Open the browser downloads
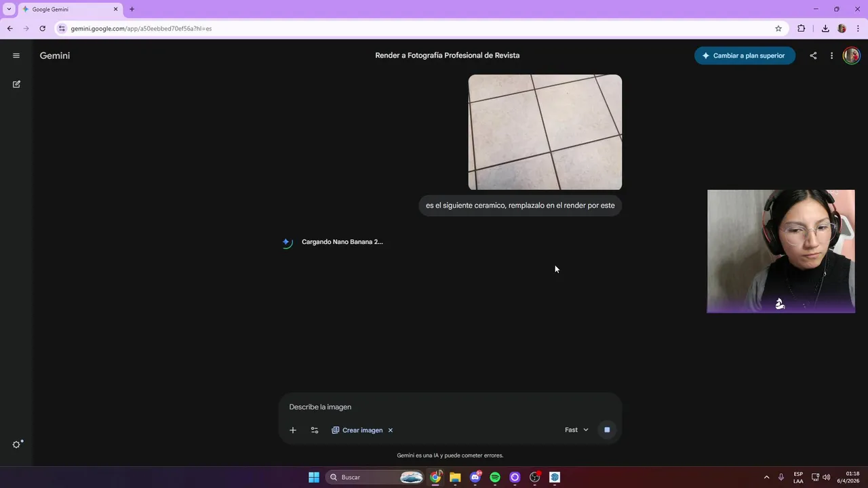 [825, 28]
